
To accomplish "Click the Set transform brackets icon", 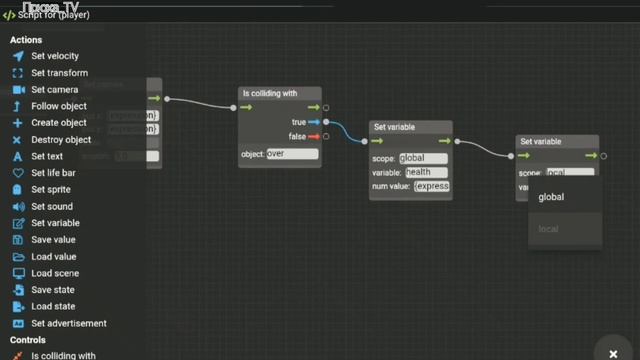I will tap(18, 73).
